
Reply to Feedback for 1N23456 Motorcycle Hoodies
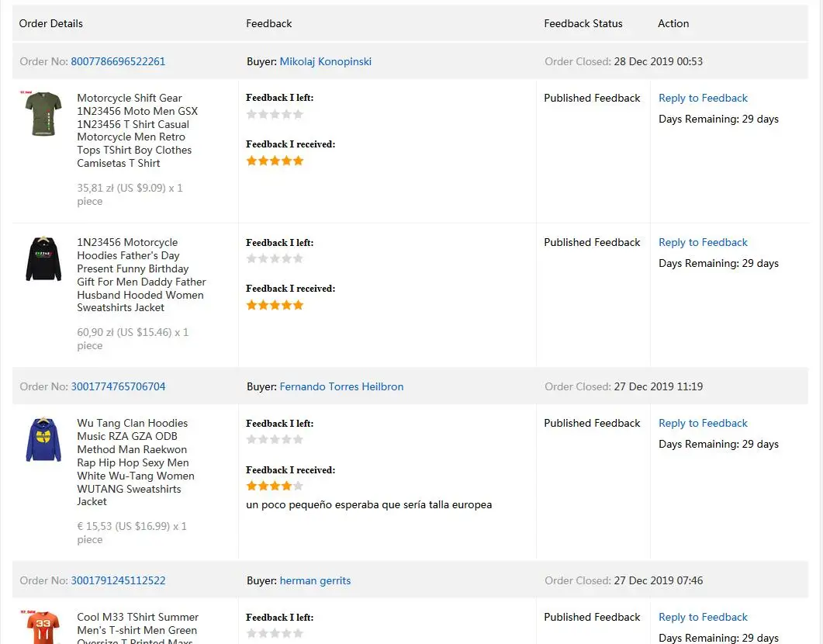click(703, 242)
